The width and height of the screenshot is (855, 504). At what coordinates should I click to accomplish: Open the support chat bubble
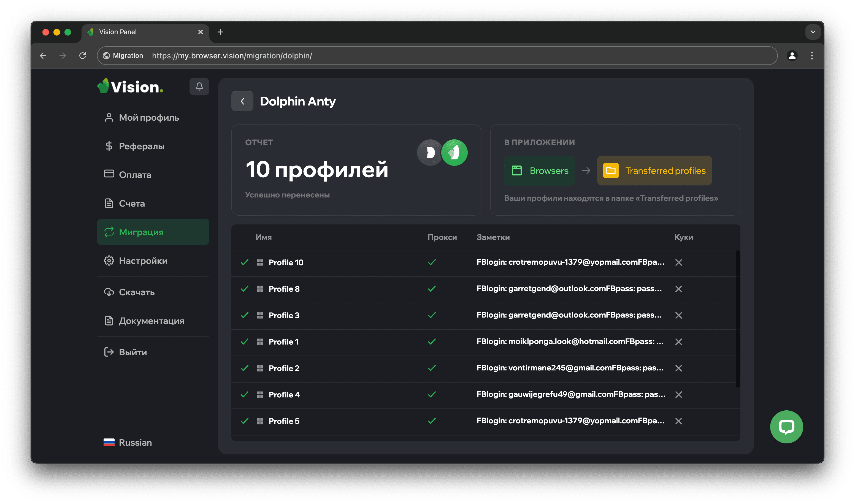[x=786, y=427]
